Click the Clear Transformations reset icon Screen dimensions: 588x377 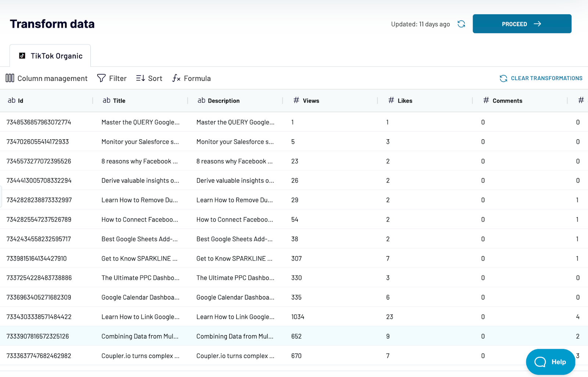point(503,78)
